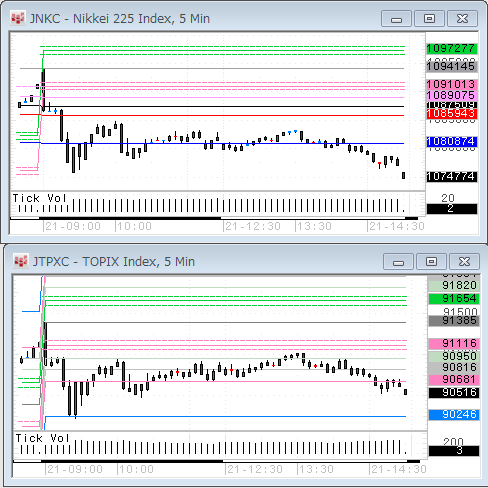This screenshot has width=488, height=488.
Task: Click the gray 91385 price label
Action: [x=454, y=321]
